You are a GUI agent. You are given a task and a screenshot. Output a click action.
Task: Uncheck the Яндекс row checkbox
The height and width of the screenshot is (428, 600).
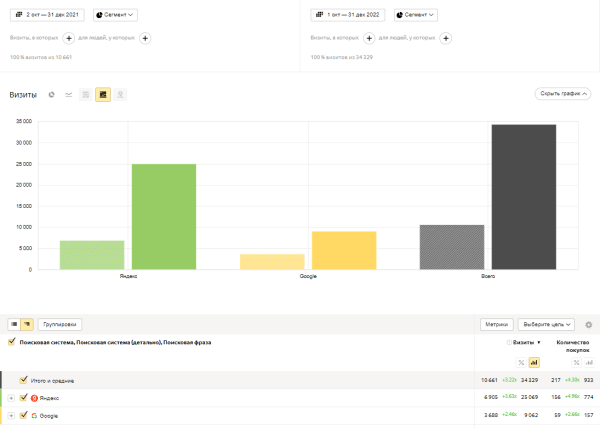pos(23,398)
